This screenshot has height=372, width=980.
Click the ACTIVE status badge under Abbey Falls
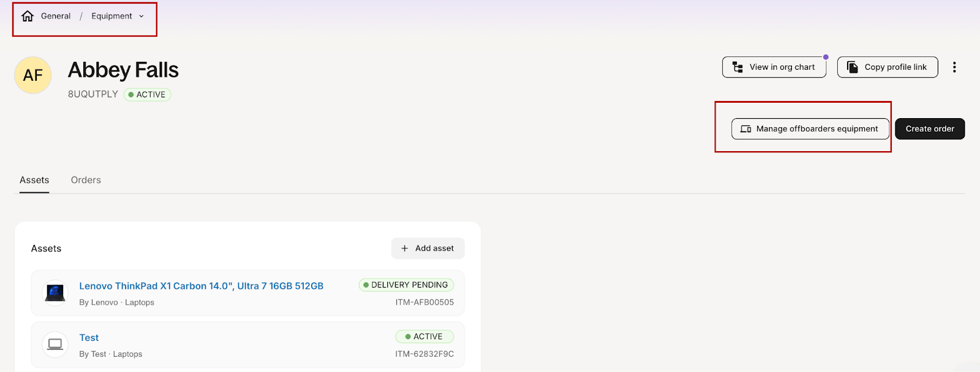pos(147,94)
